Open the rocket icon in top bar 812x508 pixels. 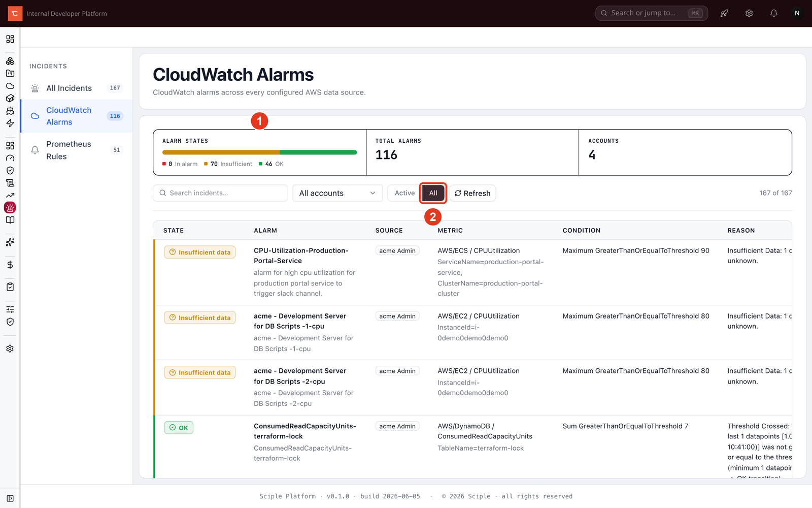tap(724, 13)
